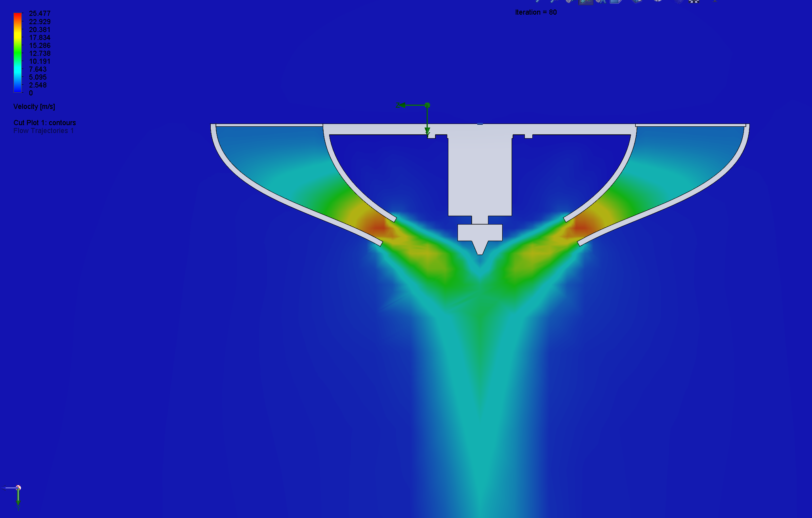Click the checkered Apply Scene icon
The width and height of the screenshot is (812, 518).
point(694,1)
